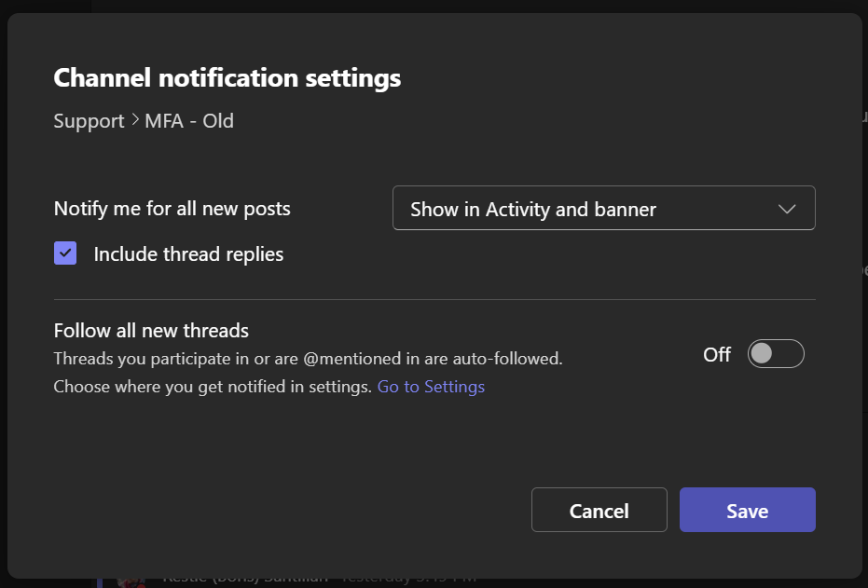The image size is (868, 588).
Task: Click the auto-followed threads description text
Action: [x=308, y=358]
